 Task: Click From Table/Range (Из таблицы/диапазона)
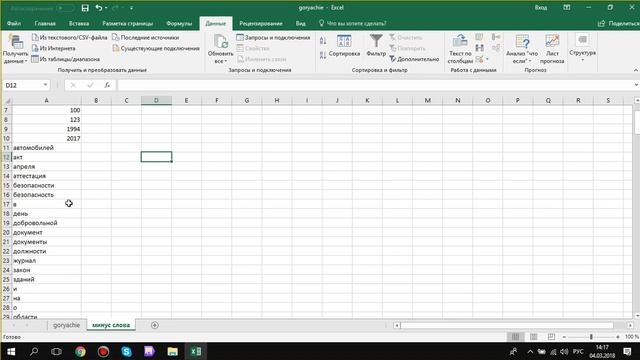pos(65,59)
